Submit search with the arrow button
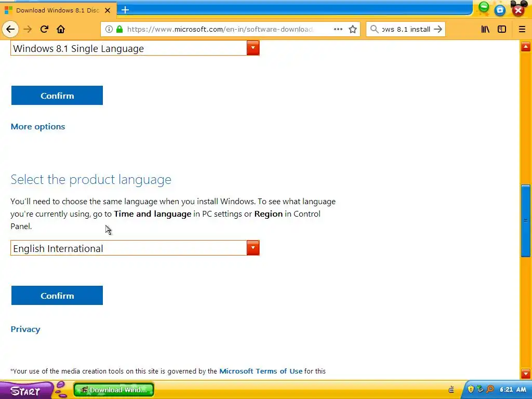532x399 pixels. [438, 29]
